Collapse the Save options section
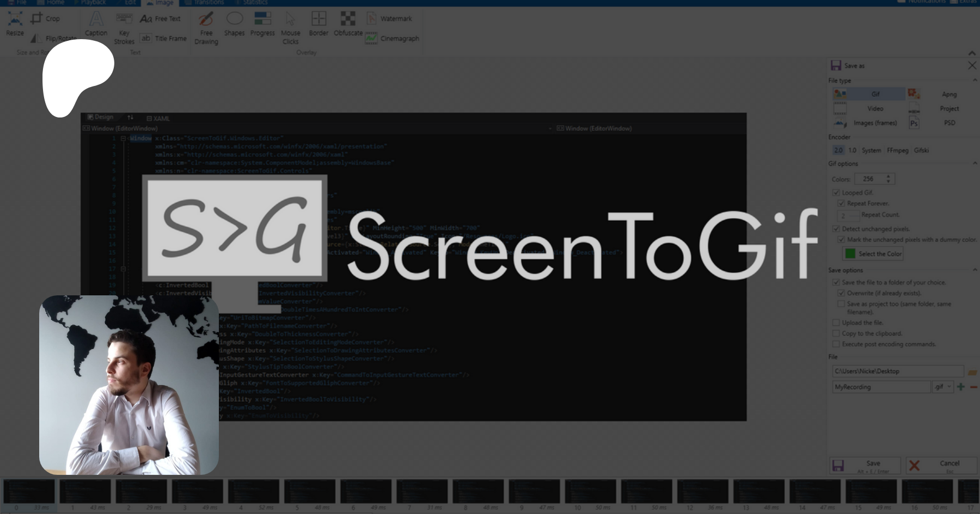 pyautogui.click(x=975, y=270)
